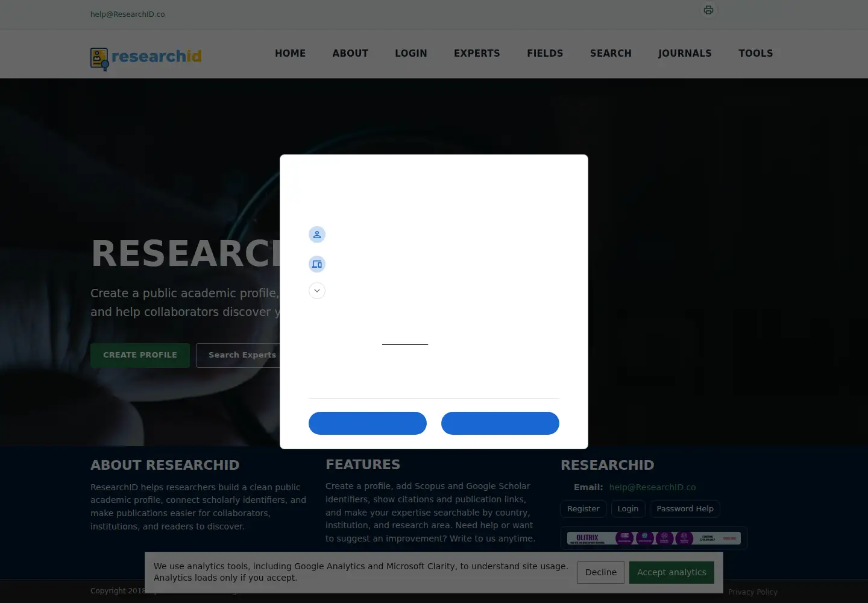Select EXPERTS in the navigation bar

click(477, 53)
